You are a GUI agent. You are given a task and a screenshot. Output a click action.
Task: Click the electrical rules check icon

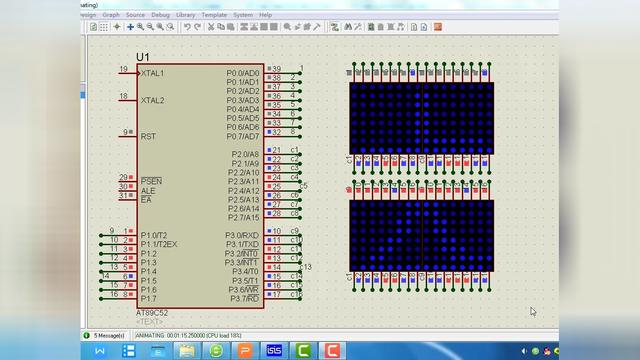point(424,27)
